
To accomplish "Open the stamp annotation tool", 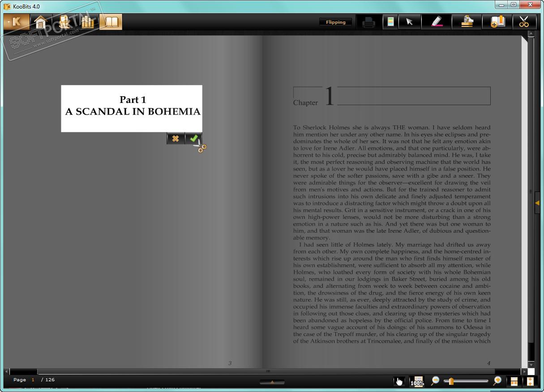I will coord(467,22).
